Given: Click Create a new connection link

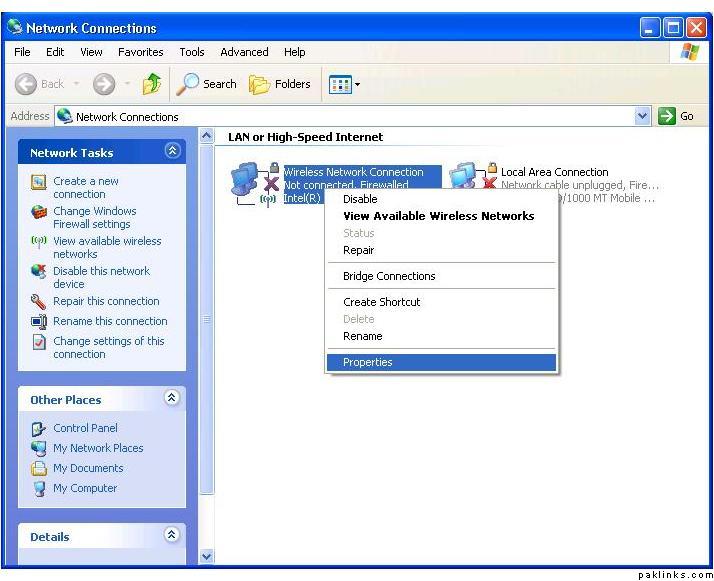Looking at the screenshot, I should coord(86,188).
